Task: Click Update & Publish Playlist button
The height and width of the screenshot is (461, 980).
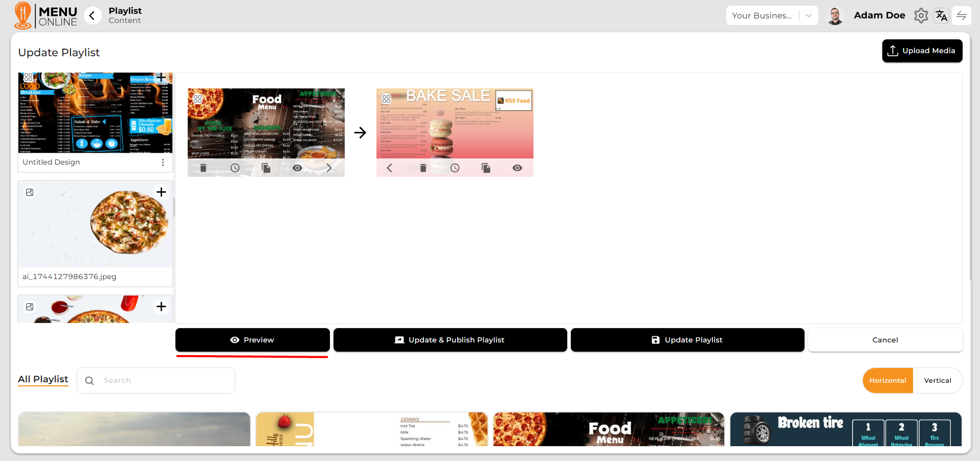Action: click(x=450, y=340)
